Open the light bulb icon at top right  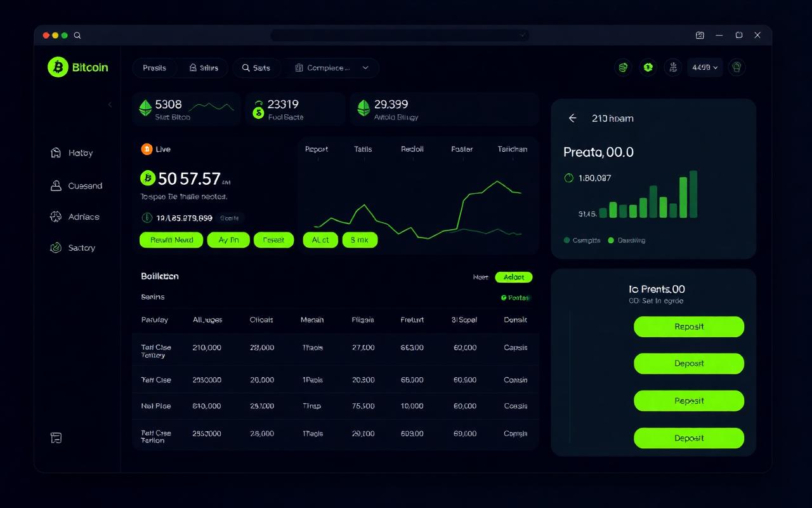click(736, 67)
